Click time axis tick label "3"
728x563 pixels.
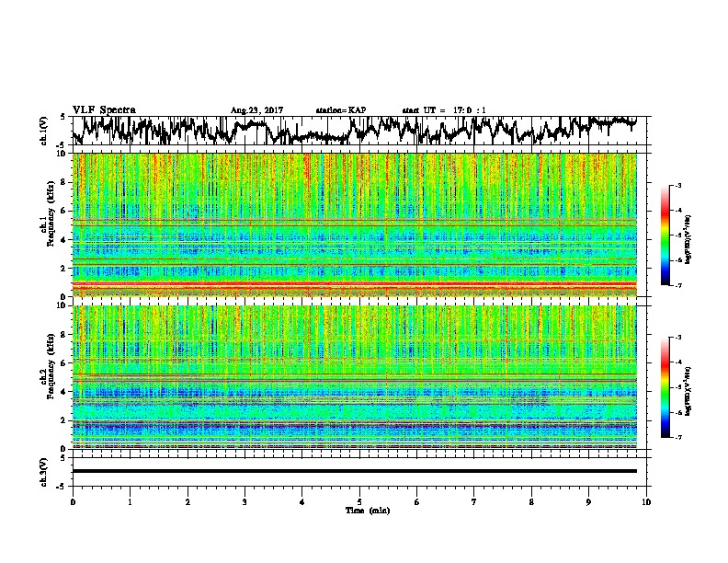tap(245, 501)
